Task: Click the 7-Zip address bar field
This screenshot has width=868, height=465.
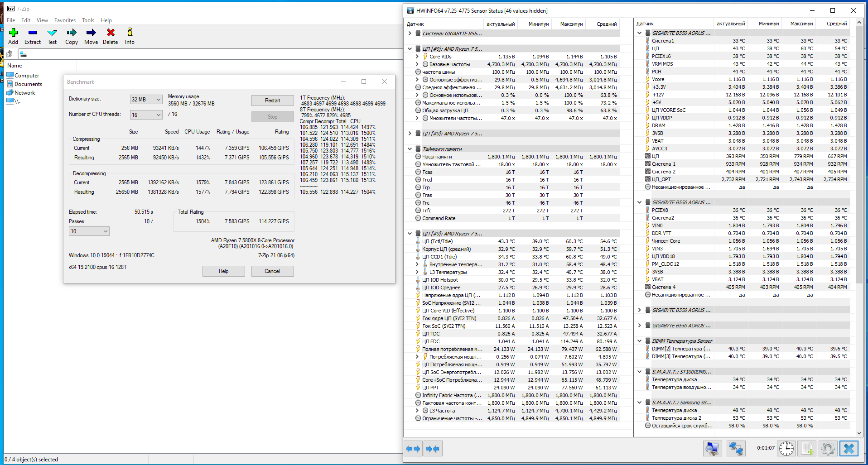Action: [x=211, y=54]
